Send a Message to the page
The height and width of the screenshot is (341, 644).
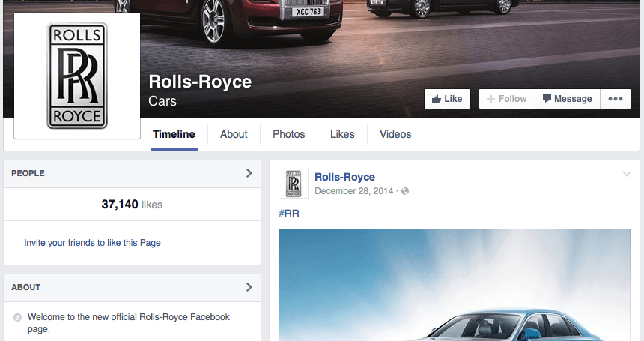click(568, 99)
